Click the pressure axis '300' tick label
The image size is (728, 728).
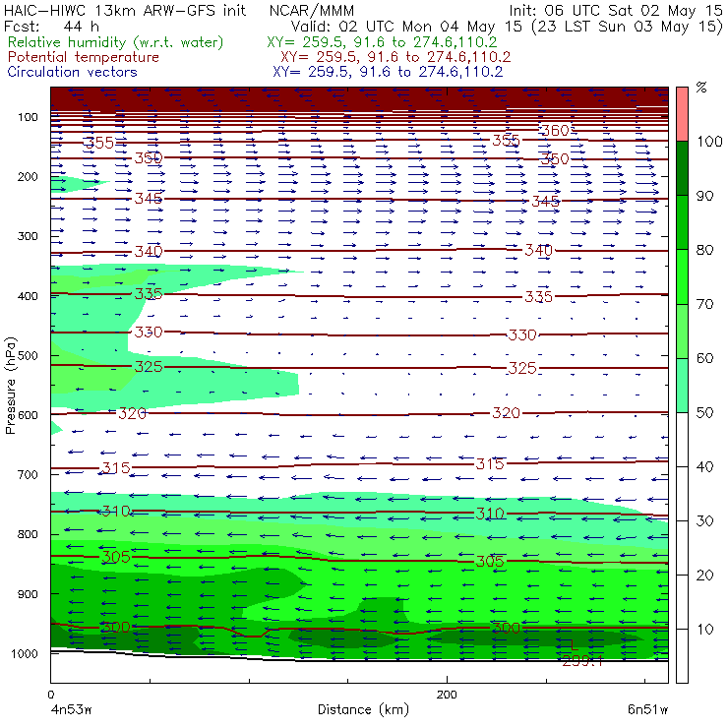28,236
